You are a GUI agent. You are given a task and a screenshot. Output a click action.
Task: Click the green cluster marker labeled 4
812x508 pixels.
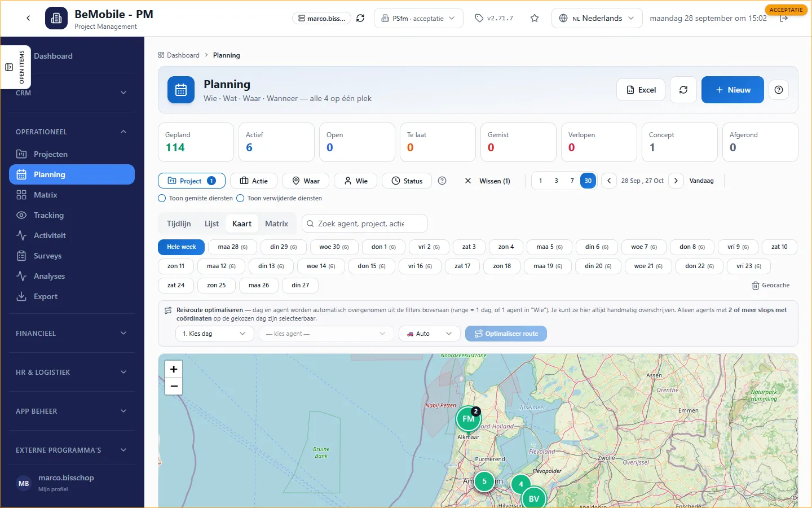tap(521, 484)
